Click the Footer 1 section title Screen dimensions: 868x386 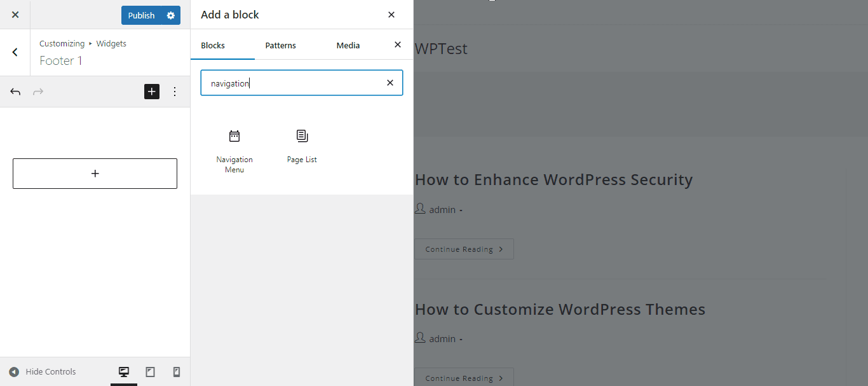coord(61,61)
